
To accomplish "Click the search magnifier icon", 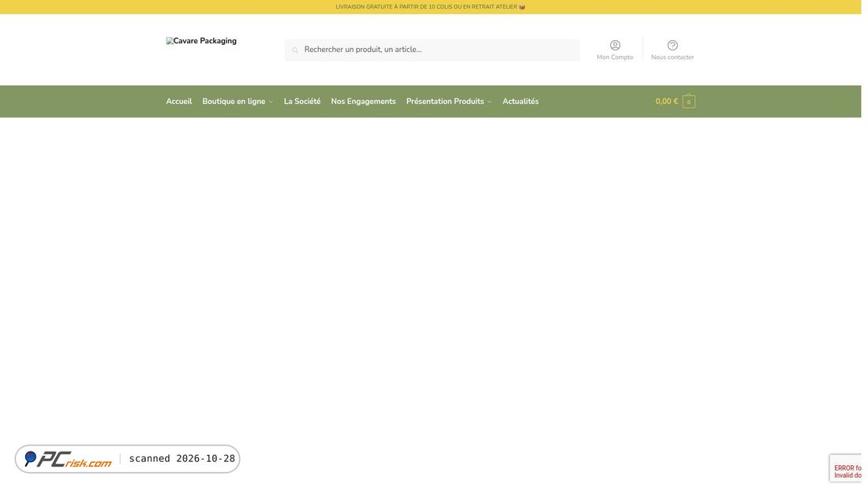I will click(295, 50).
